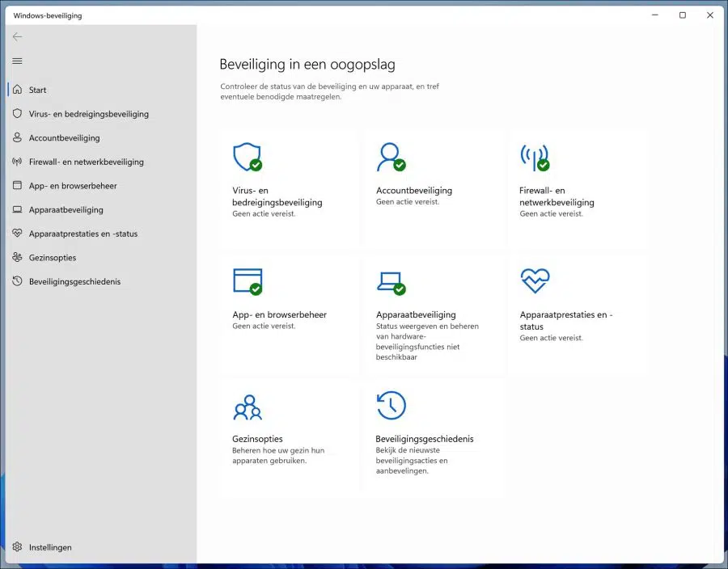Click the history clock icon next to Beveiligingsgeschiedenis in the sidebar
728x569 pixels.
17,281
